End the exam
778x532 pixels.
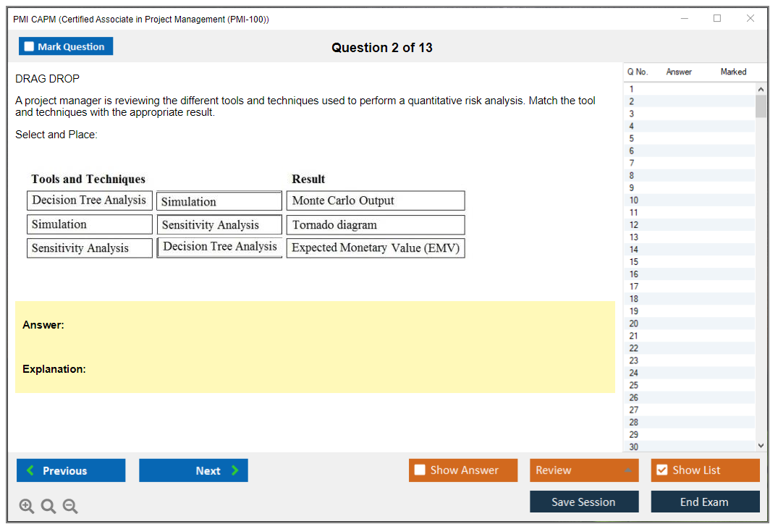tap(705, 502)
